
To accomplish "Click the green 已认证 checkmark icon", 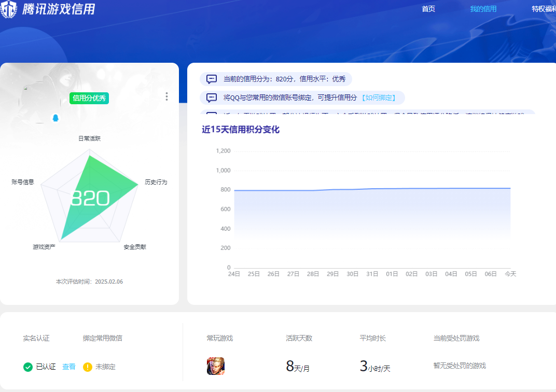I will click(28, 367).
